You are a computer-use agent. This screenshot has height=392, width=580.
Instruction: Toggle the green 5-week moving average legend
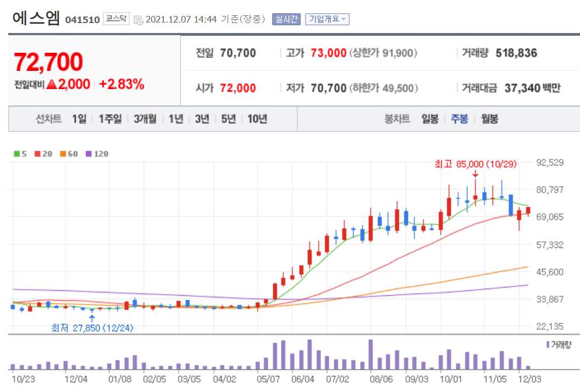[x=20, y=154]
